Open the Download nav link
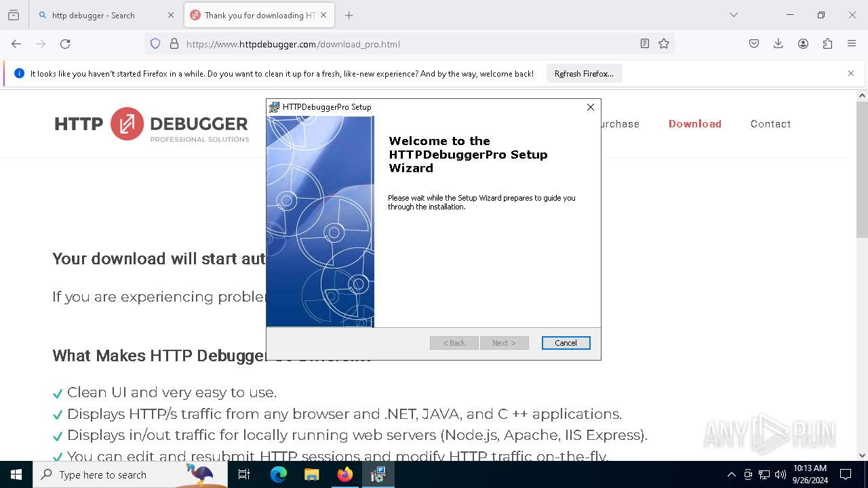The image size is (868, 488). 695,124
